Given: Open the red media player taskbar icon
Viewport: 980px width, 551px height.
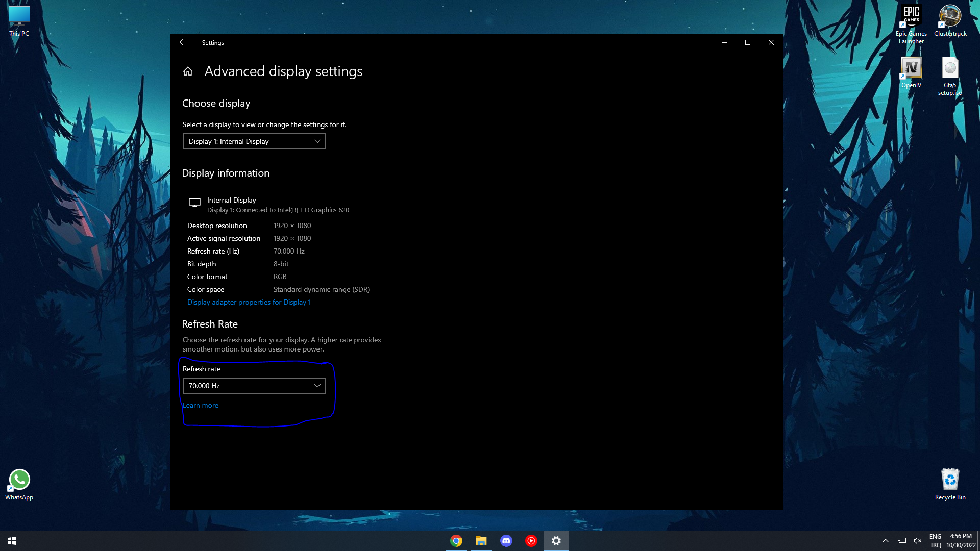Looking at the screenshot, I should click(x=531, y=541).
